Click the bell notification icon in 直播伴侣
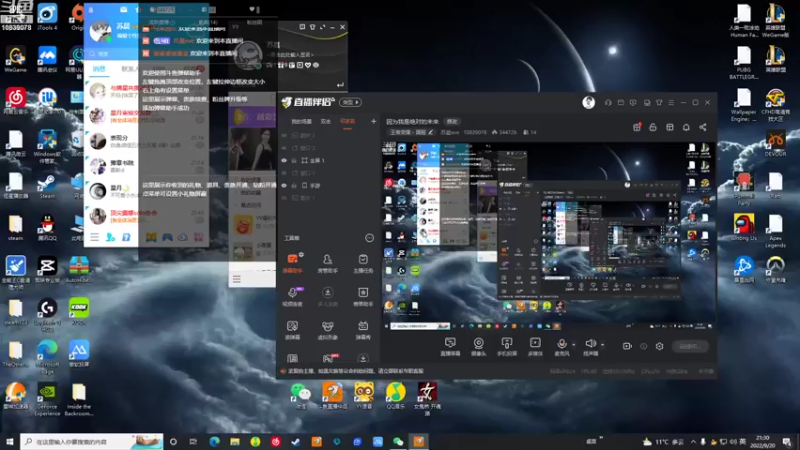The height and width of the screenshot is (450, 800). tap(686, 127)
